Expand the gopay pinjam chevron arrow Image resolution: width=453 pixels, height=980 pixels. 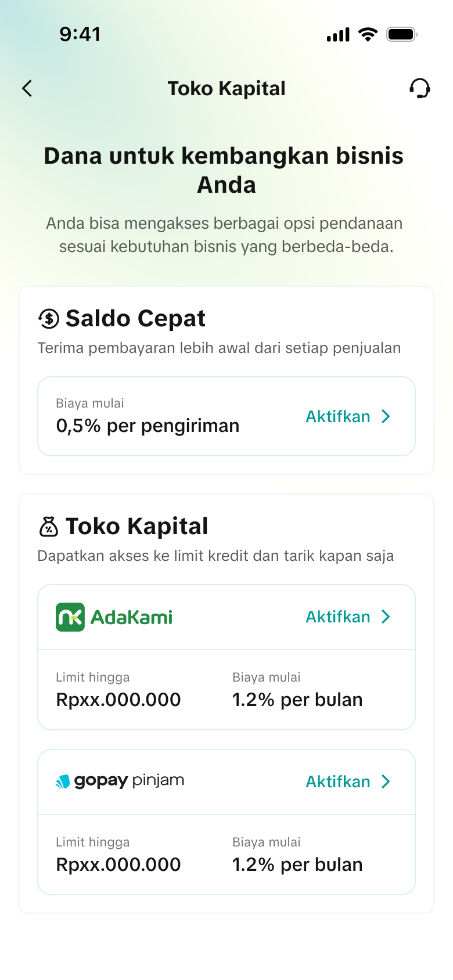pos(386,781)
